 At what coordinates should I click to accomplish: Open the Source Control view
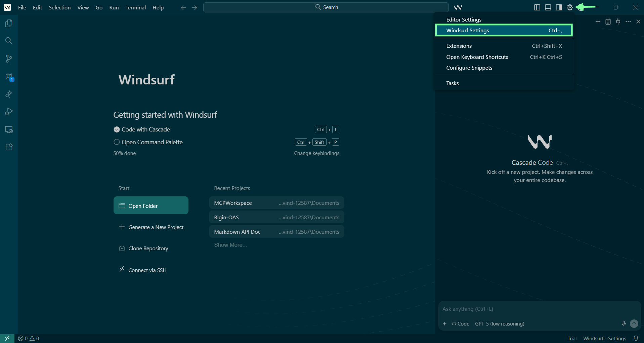pos(9,59)
